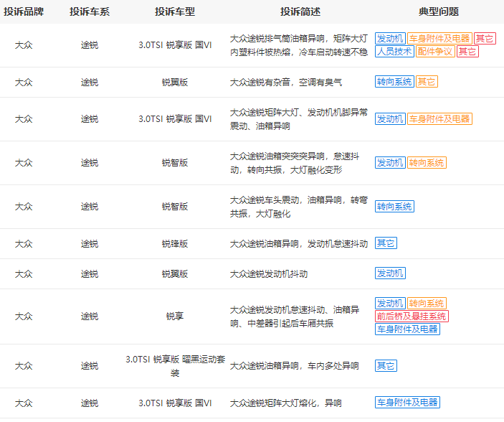Click 转向系统 tag in the 车头震动 row

394,207
